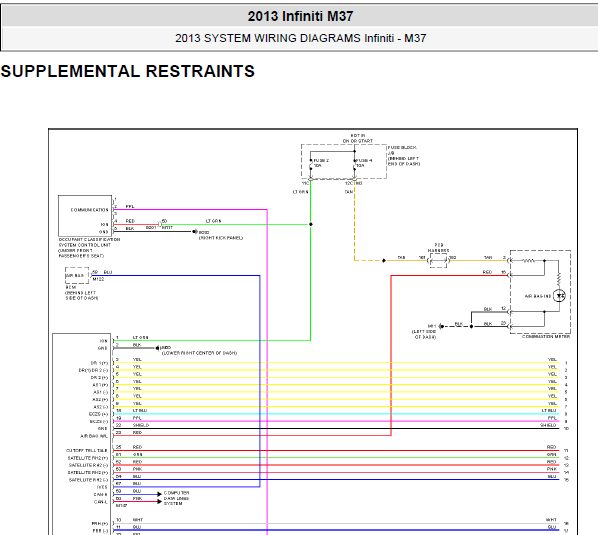Viewport: 598px width, 535px height.
Task: Click the left side of dash ground symbol
Action: pos(441,326)
